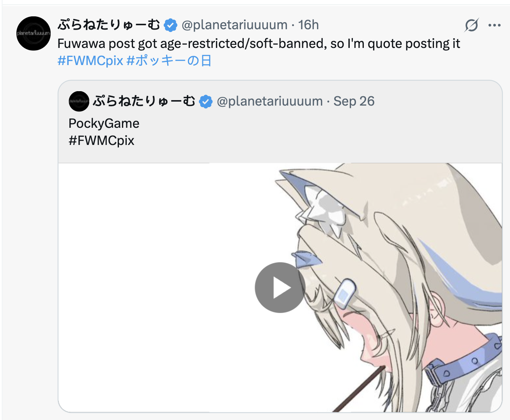Click the quoted post's display name

click(x=144, y=101)
